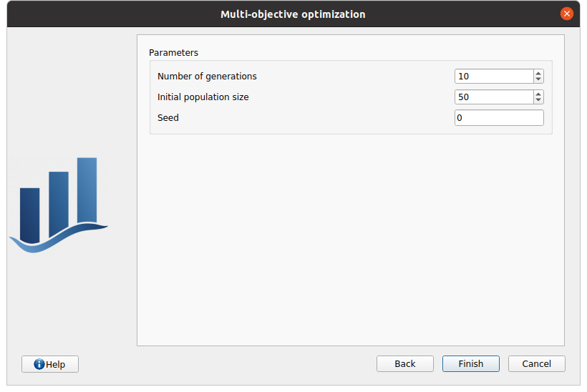This screenshot has width=587, height=392.
Task: Focus the Number of generations input field
Action: point(494,77)
